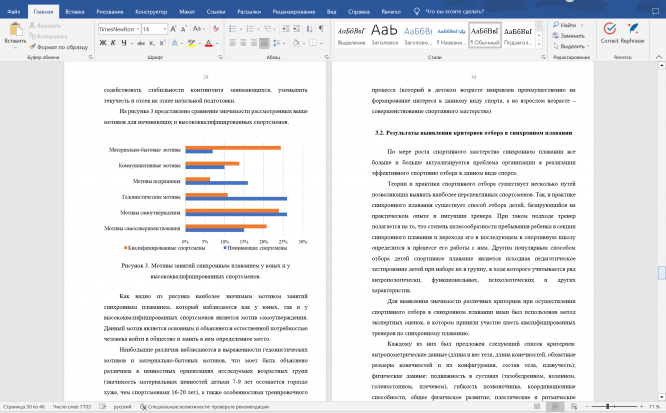The image size is (666, 413).
Task: Open the highlight color dropdown arrow
Action: click(x=200, y=43)
